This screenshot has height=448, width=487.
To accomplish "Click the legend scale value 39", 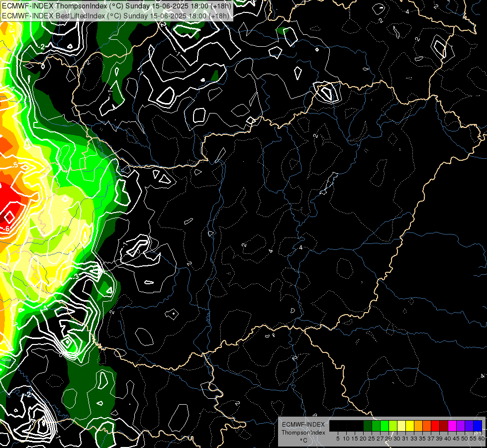I will pos(439,439).
